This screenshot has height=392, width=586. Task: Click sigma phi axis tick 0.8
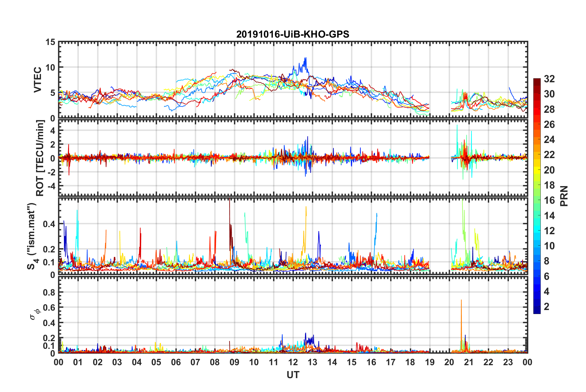point(49,292)
